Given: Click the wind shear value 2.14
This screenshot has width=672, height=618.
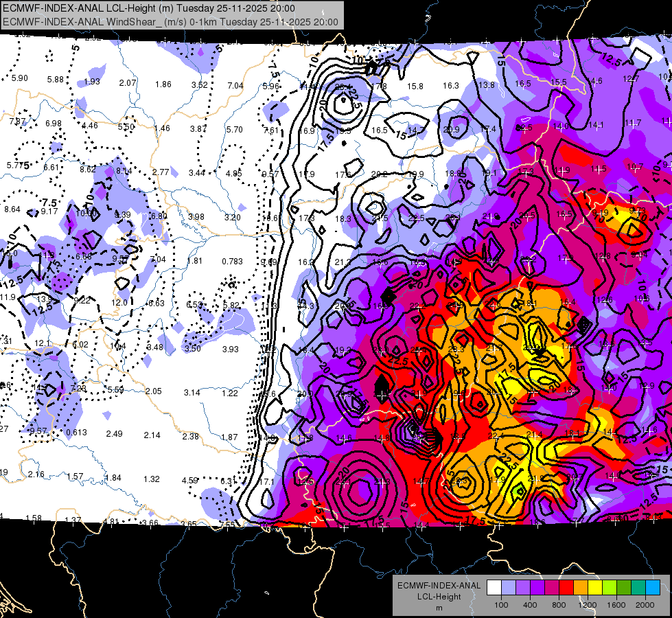Looking at the screenshot, I should [x=152, y=435].
